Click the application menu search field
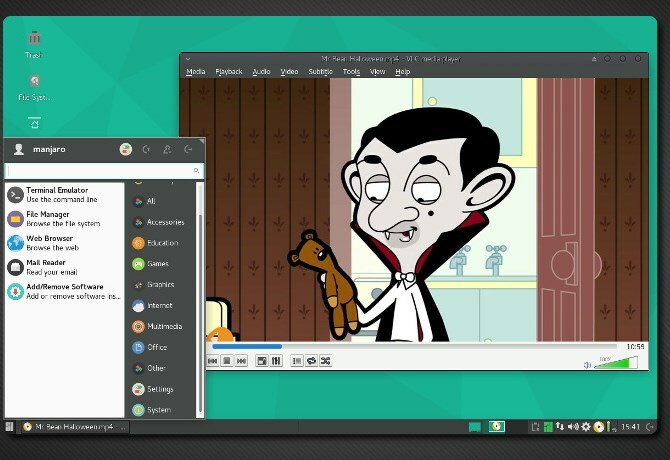Screen dimensions: 670x460 [x=104, y=171]
